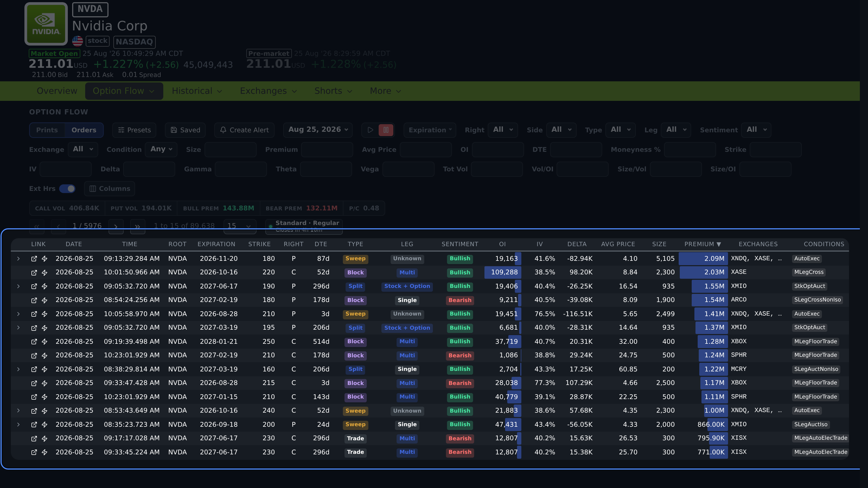Open the Overview tab
868x488 pixels.
click(57, 91)
